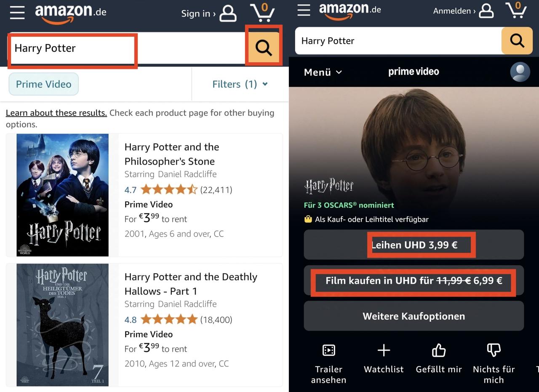Image resolution: width=539 pixels, height=392 pixels.
Task: Click 4.8 star rating of Deathly Hallows
Action: coord(169,320)
